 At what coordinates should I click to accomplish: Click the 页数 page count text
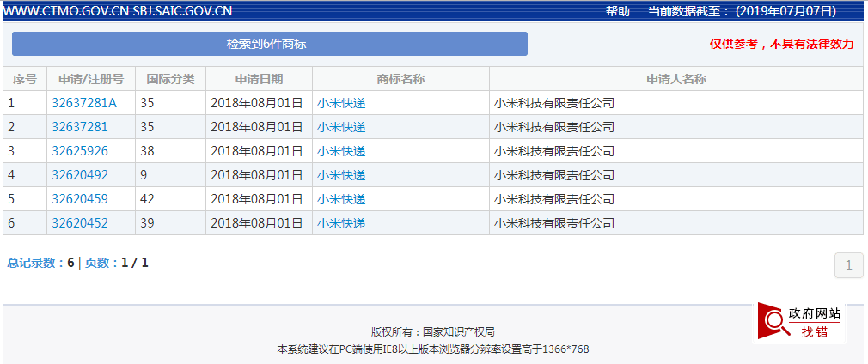click(x=116, y=263)
